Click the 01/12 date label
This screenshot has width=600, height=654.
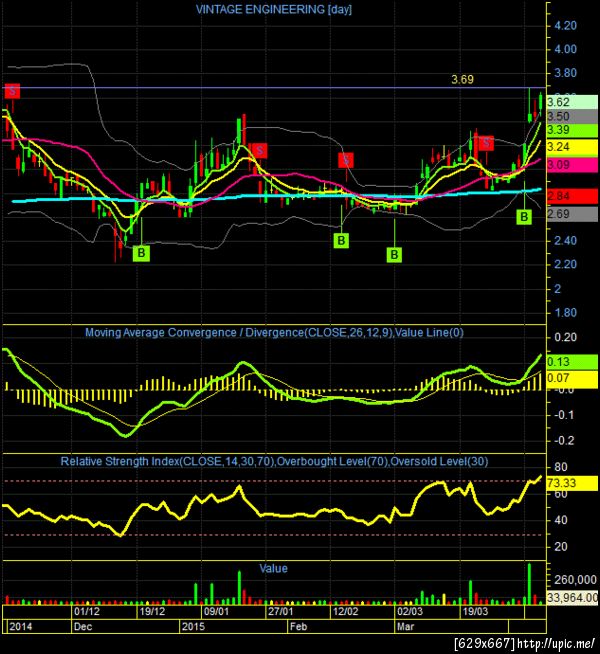coord(87,612)
